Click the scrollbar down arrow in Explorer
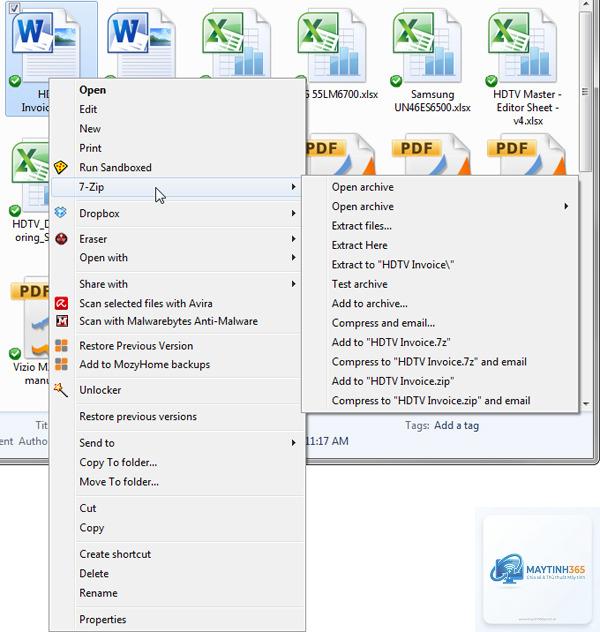Image resolution: width=600 pixels, height=632 pixels. (586, 403)
